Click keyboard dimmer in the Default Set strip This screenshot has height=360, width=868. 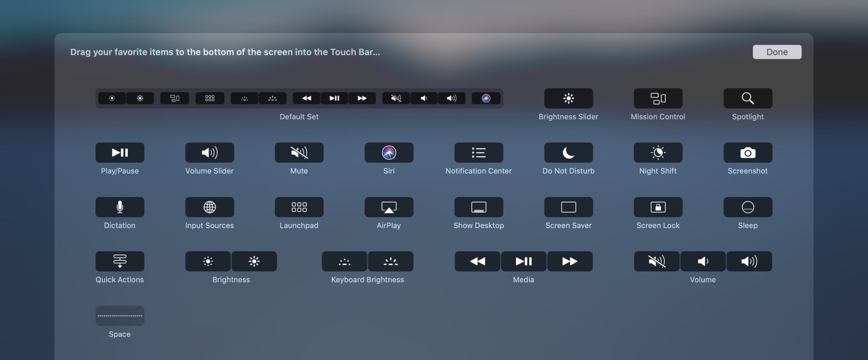coord(244,98)
